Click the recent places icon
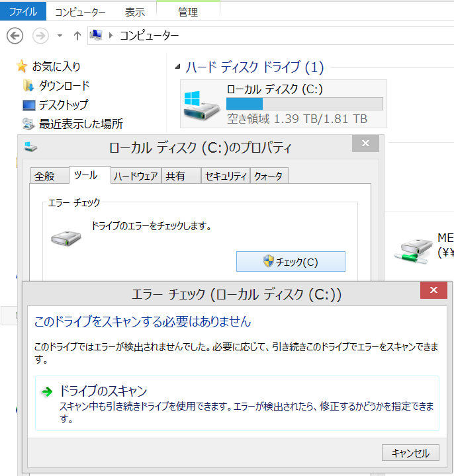The width and height of the screenshot is (454, 476). (28, 124)
